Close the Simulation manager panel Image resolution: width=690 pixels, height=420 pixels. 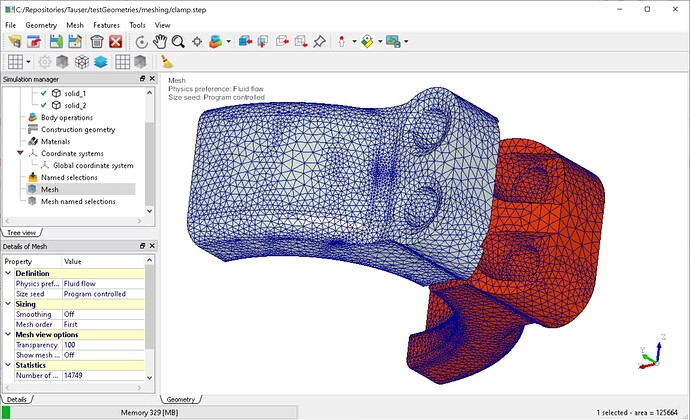tap(152, 78)
